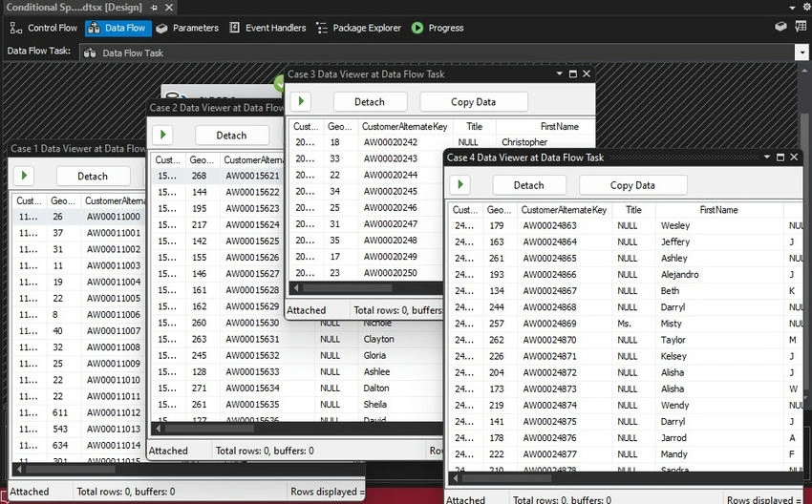Open the SSIS Toolbox icon at top right
Viewport: 812px width, 504px height.
(x=780, y=27)
